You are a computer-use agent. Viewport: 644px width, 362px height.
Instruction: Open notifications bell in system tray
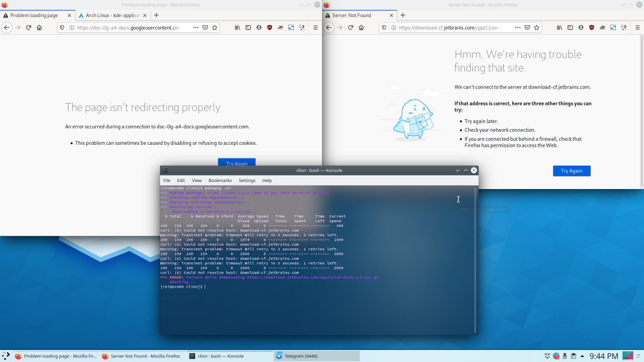547,356
